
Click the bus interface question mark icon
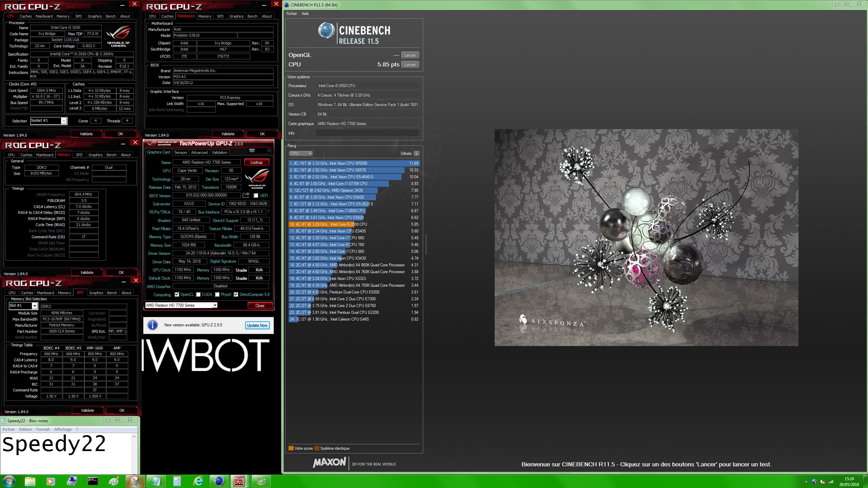[268, 212]
